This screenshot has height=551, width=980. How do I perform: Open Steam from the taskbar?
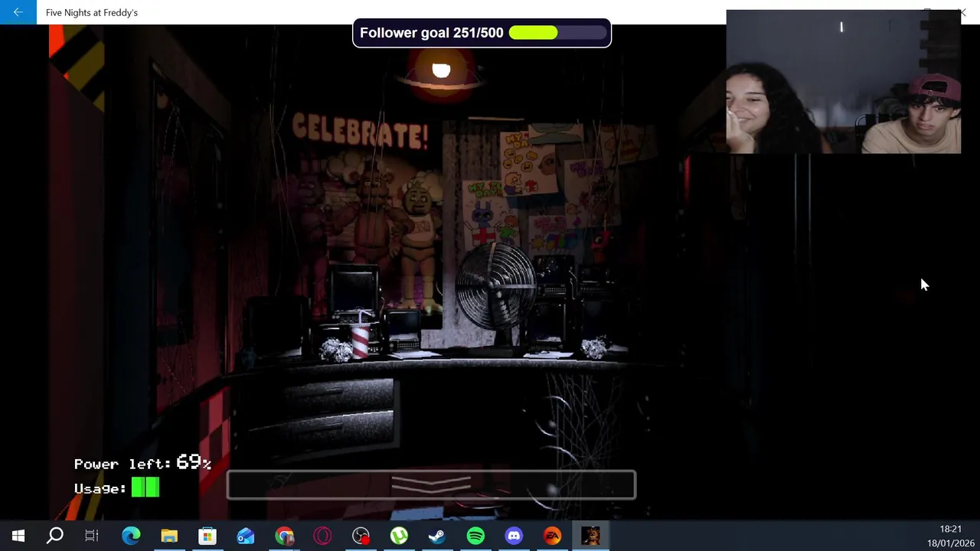click(x=437, y=536)
